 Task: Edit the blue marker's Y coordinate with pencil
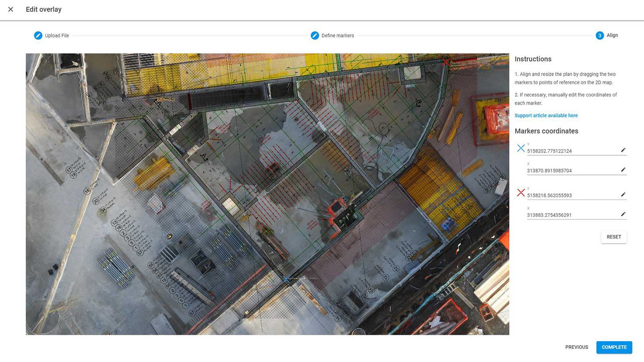pos(623,150)
